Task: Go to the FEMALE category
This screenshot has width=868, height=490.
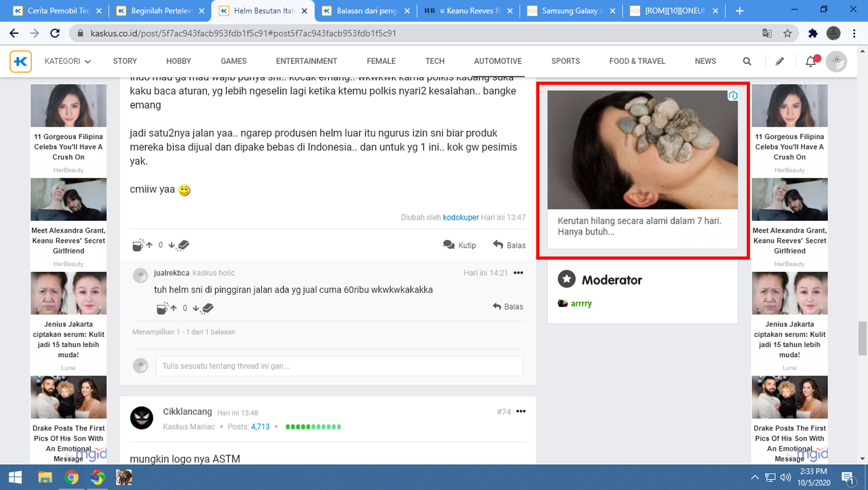Action: coord(381,61)
